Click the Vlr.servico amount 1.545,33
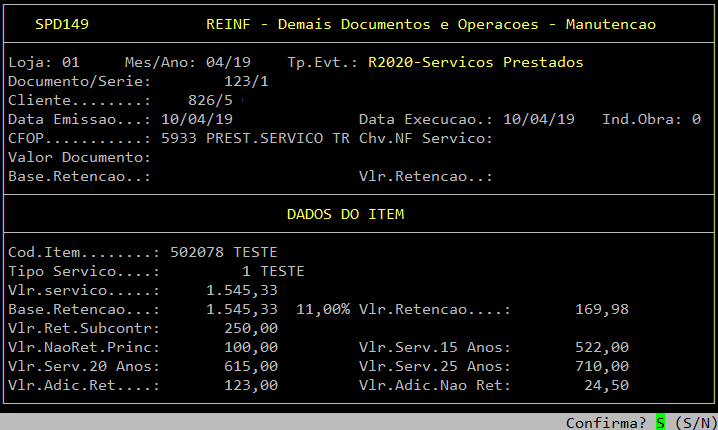718x430 pixels. [242, 290]
